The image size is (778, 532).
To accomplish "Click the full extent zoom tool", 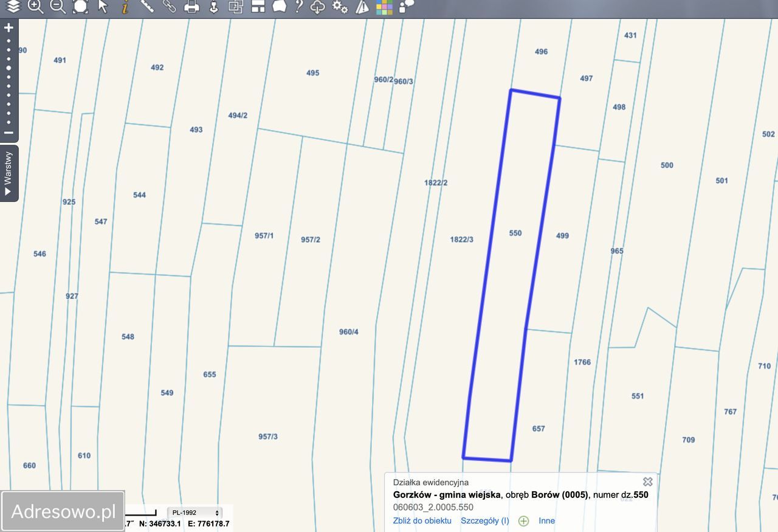I will tap(80, 7).
